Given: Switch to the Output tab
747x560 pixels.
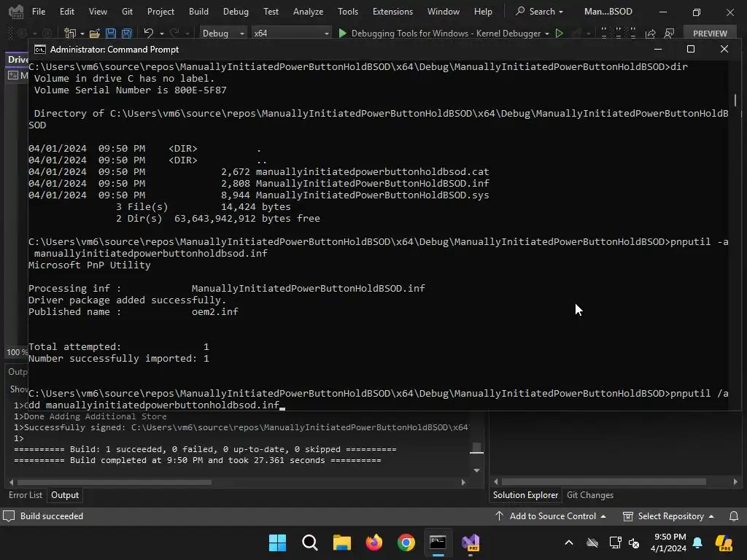Looking at the screenshot, I should coord(65,495).
